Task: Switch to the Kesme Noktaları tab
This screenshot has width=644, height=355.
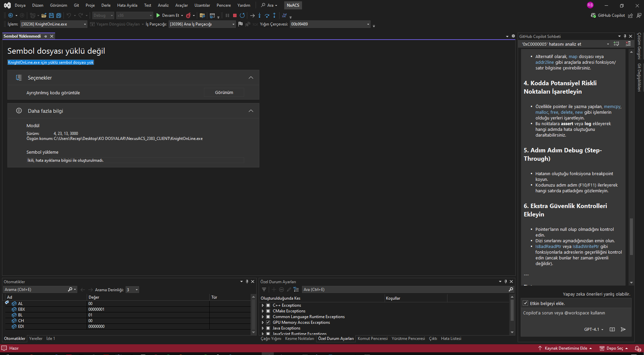Action: (x=300, y=339)
